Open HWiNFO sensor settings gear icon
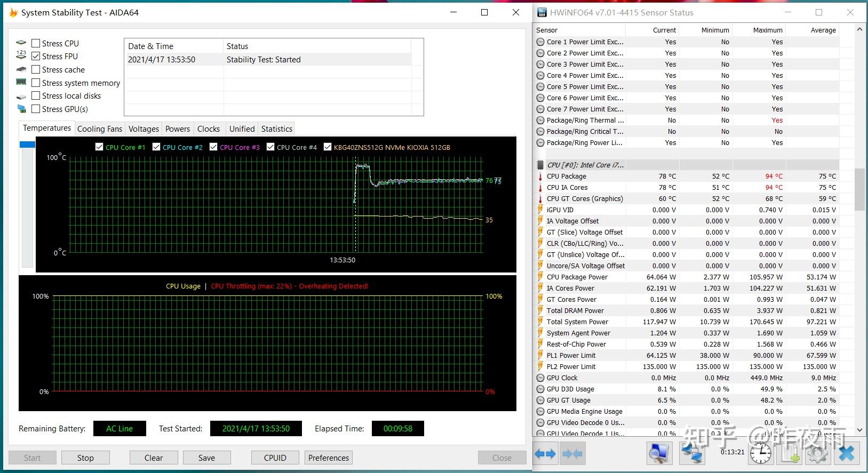This screenshot has height=473, width=868. pos(817,454)
